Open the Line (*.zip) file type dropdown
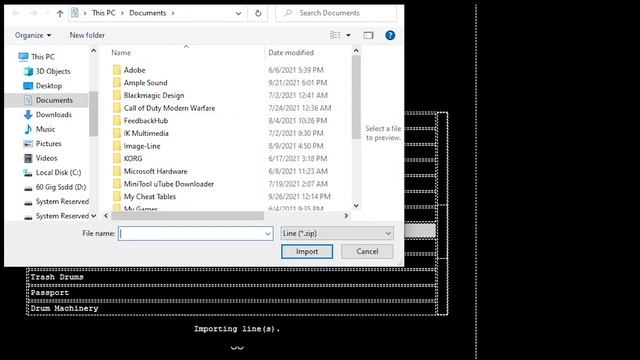The width and height of the screenshot is (640, 360). (x=337, y=233)
